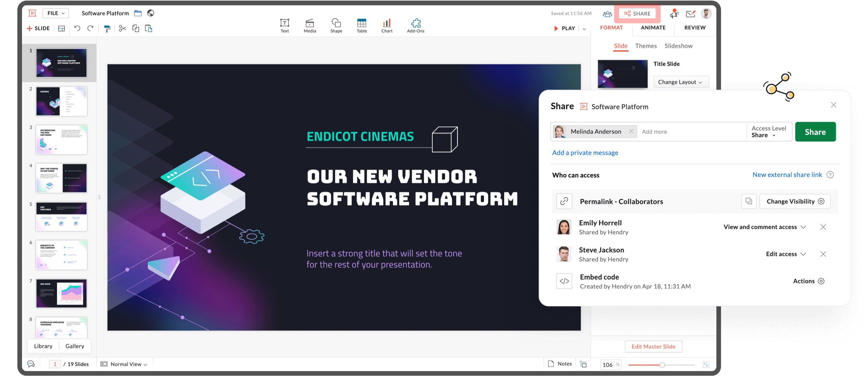This screenshot has width=868, height=376.
Task: Select slide 7 thumbnail with chart
Action: (61, 293)
